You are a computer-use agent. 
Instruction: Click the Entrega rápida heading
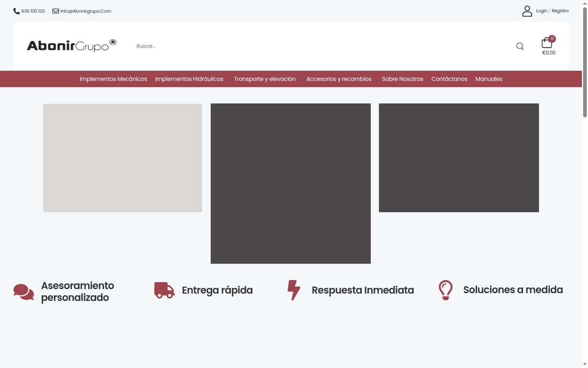coord(217,290)
